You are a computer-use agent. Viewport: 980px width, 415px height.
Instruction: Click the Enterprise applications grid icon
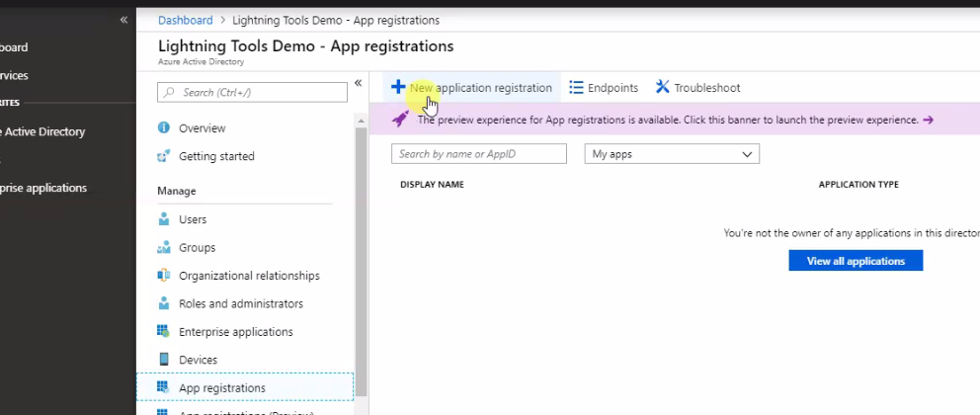coord(164,331)
